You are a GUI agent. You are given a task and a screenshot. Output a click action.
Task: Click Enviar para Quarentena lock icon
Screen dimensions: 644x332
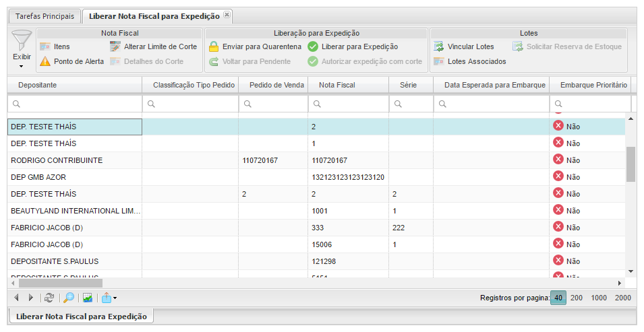[x=213, y=46]
